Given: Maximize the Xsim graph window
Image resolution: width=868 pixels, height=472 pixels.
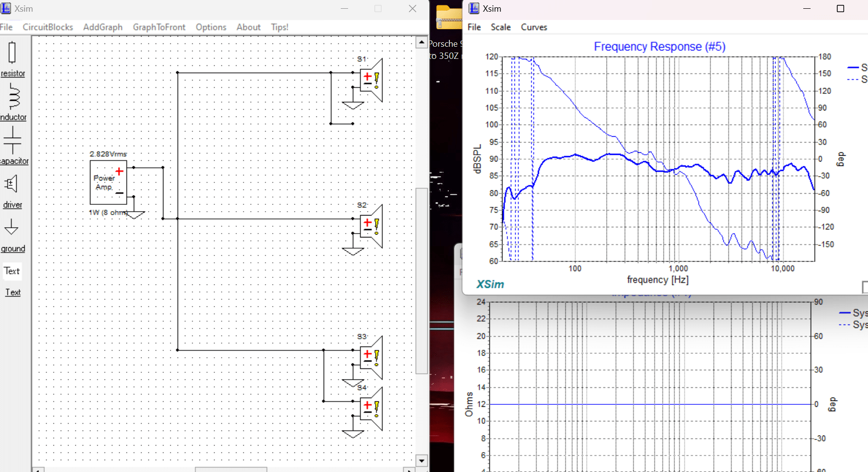Looking at the screenshot, I should point(840,9).
